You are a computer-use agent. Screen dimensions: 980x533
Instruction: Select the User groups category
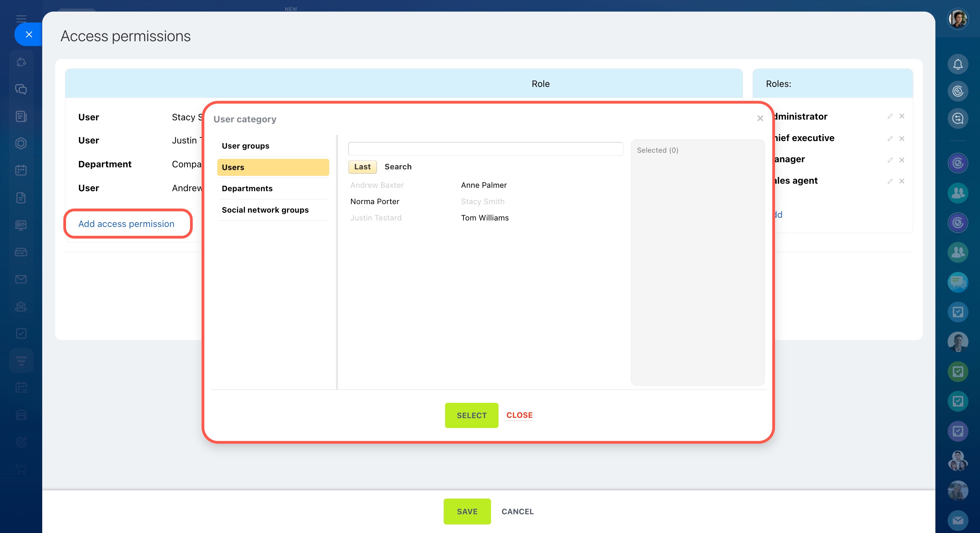click(246, 146)
